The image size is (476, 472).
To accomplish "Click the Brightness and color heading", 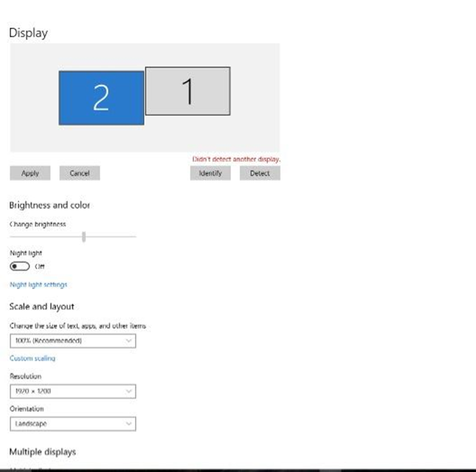I will coord(49,205).
